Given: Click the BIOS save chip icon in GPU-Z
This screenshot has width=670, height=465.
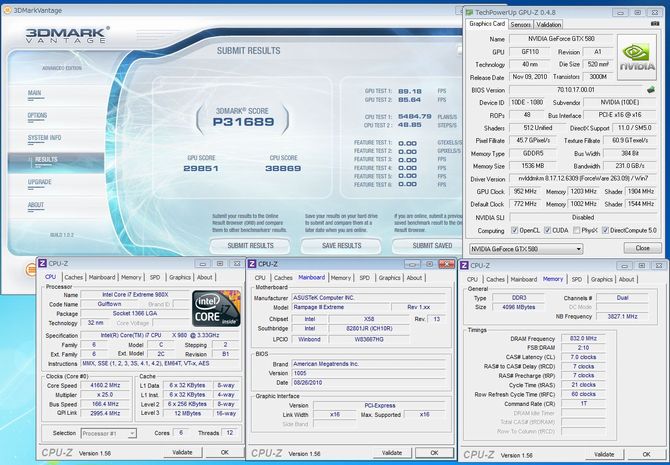Looking at the screenshot, I should point(651,90).
